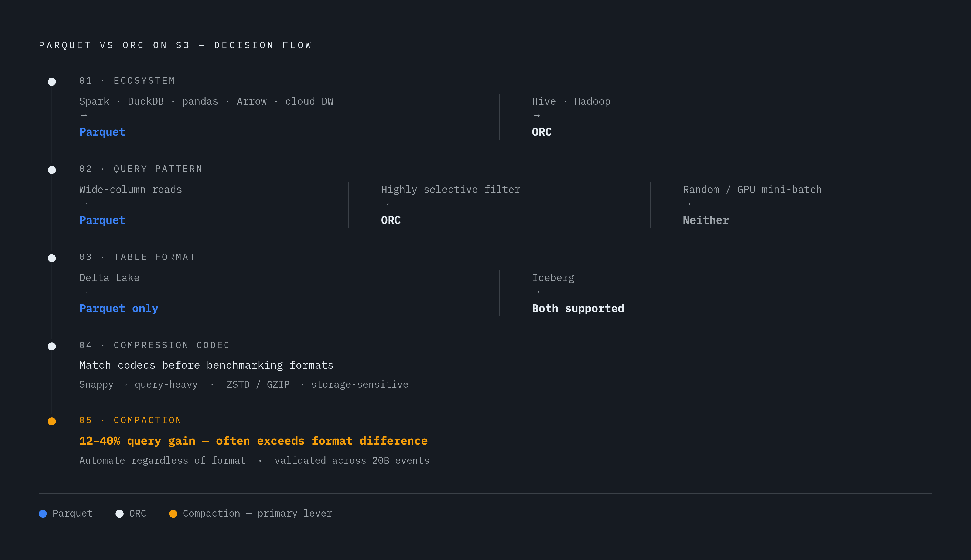The image size is (971, 560).
Task: Click the arrow under 'Iceberg'
Action: pos(537,292)
